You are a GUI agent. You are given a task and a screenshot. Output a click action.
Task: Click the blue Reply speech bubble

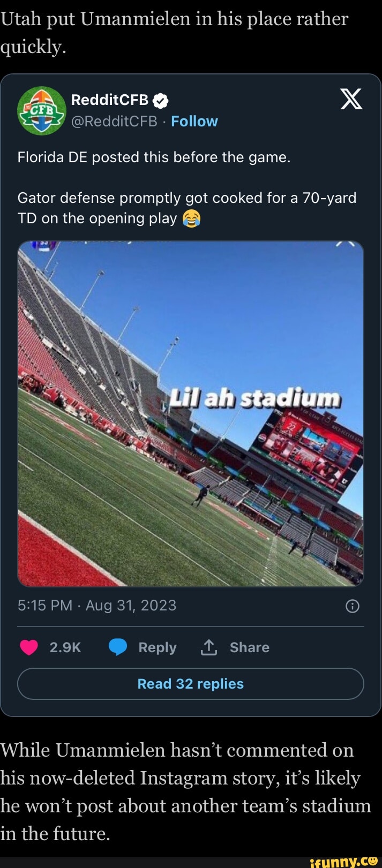tap(118, 647)
